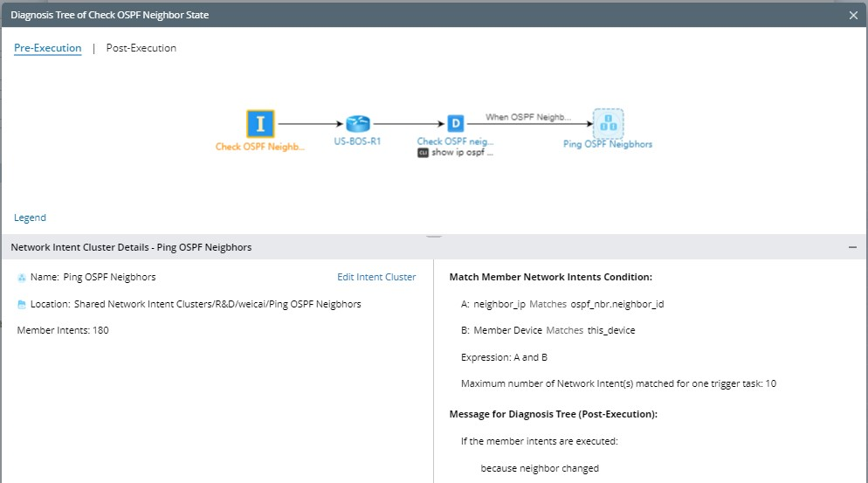Switch to the Pre-Execution tab
Viewport: 868px width, 483px height.
tap(48, 48)
